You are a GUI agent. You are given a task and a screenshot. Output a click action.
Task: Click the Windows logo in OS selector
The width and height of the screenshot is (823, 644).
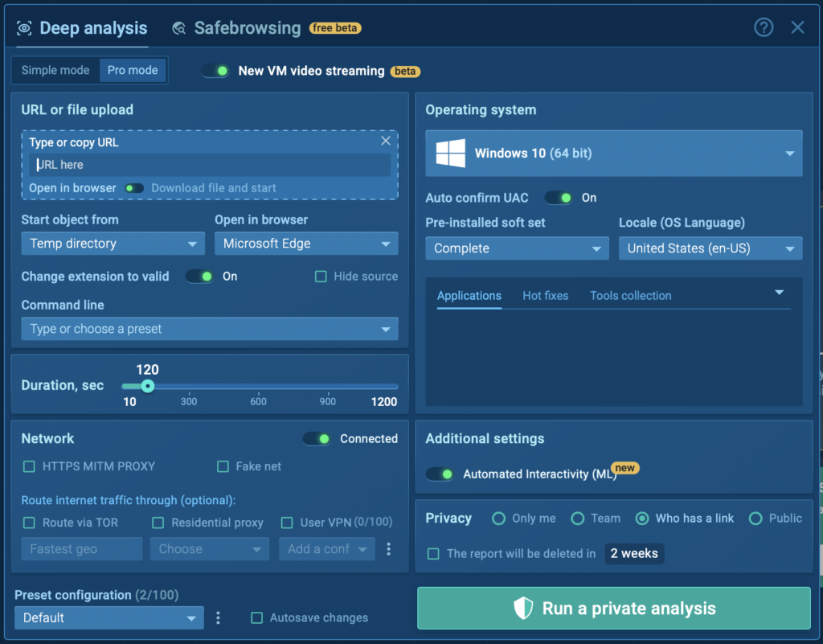451,153
